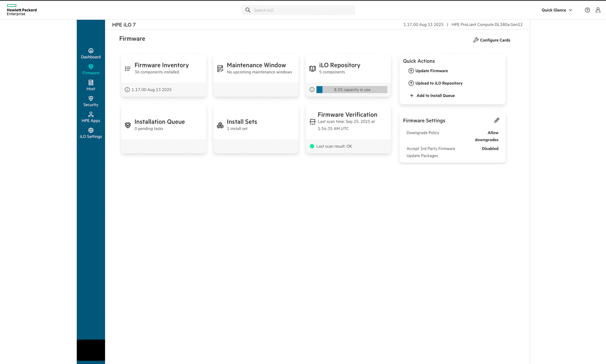Click the Firmware Inventory list icon
The height and width of the screenshot is (364, 606).
128,69
